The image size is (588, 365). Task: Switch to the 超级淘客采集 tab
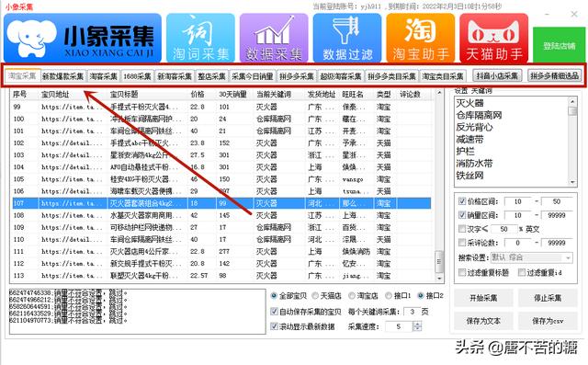pyautogui.click(x=341, y=76)
